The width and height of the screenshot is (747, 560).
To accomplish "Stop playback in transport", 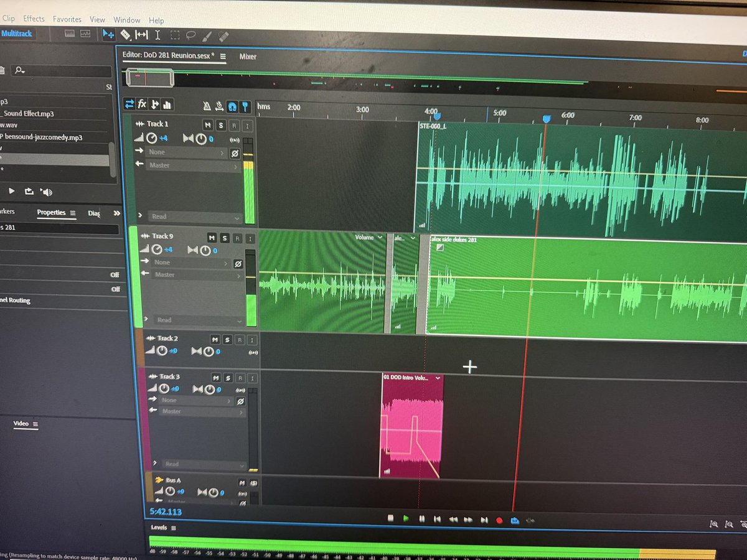I will (390, 518).
